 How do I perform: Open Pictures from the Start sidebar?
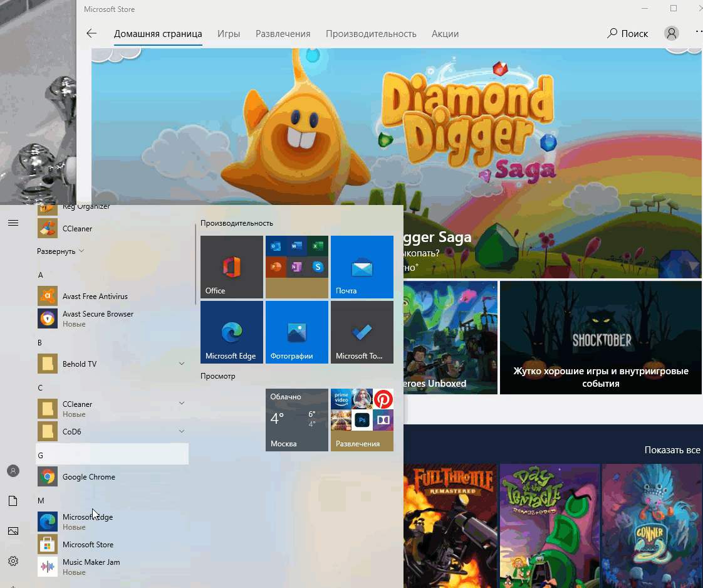click(x=13, y=531)
